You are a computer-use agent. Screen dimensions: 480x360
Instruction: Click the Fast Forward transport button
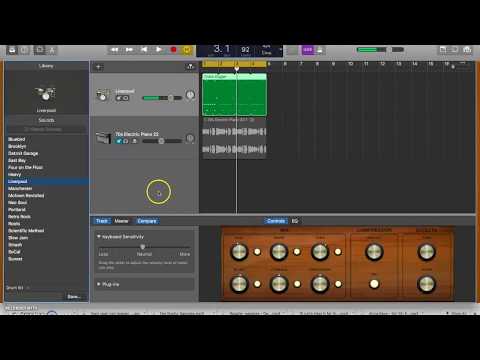click(x=129, y=50)
